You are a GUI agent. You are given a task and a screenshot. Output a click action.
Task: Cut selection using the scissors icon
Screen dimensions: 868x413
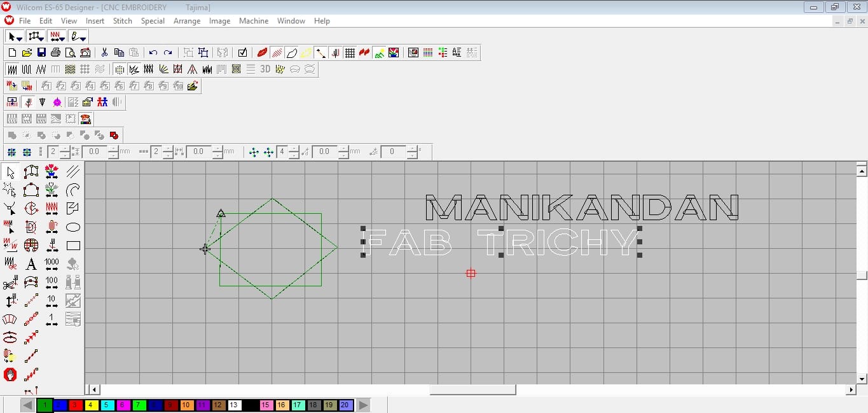(104, 53)
